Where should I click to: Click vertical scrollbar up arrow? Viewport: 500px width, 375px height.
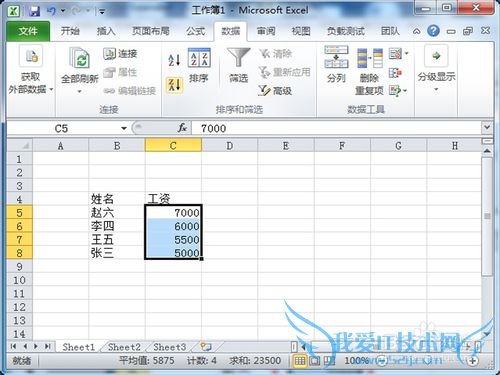[x=487, y=152]
